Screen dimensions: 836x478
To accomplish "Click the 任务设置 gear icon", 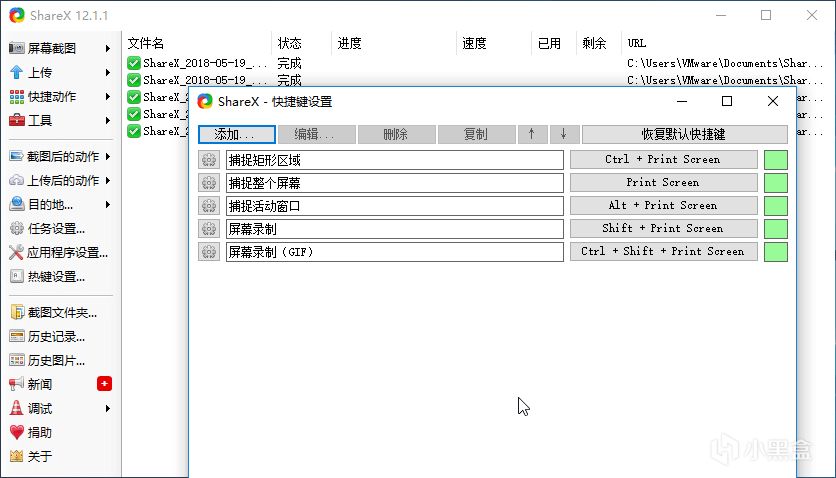I will coord(17,229).
